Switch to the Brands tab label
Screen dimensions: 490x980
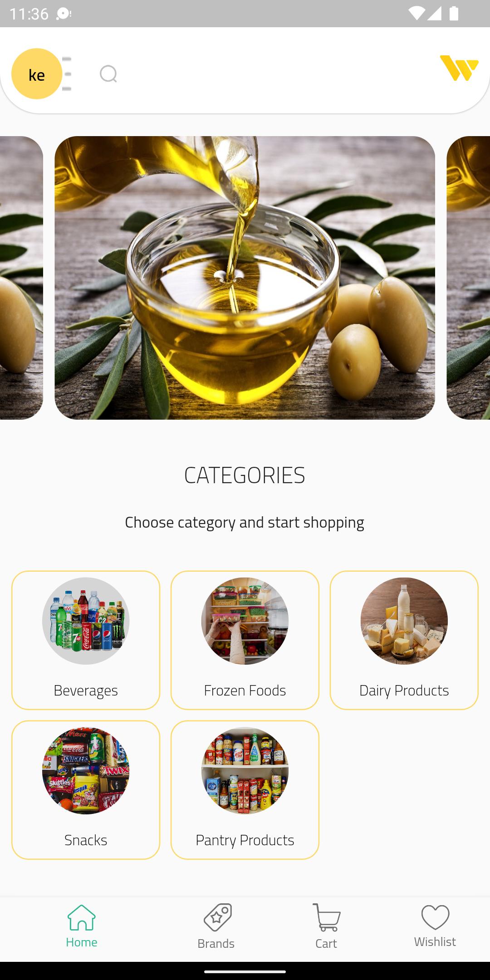(216, 943)
